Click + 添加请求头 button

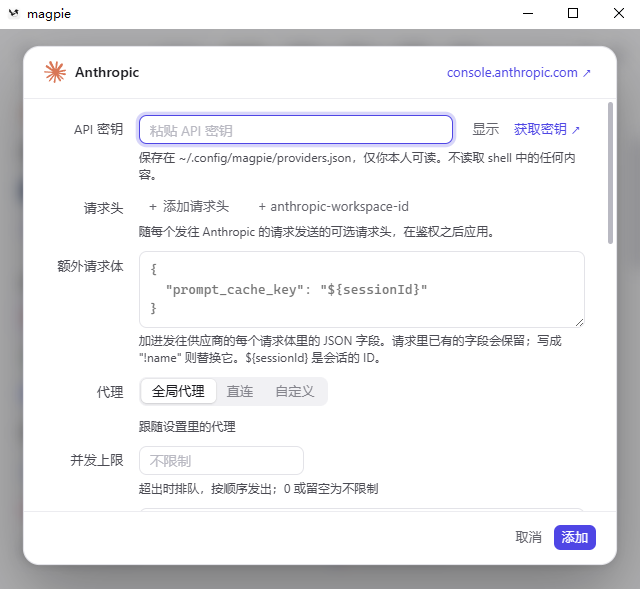point(189,207)
